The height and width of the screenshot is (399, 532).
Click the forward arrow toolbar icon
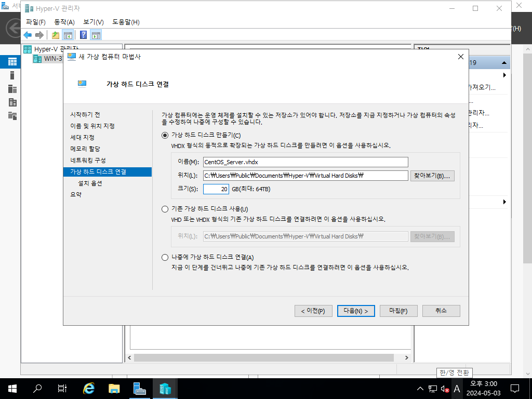(x=39, y=35)
